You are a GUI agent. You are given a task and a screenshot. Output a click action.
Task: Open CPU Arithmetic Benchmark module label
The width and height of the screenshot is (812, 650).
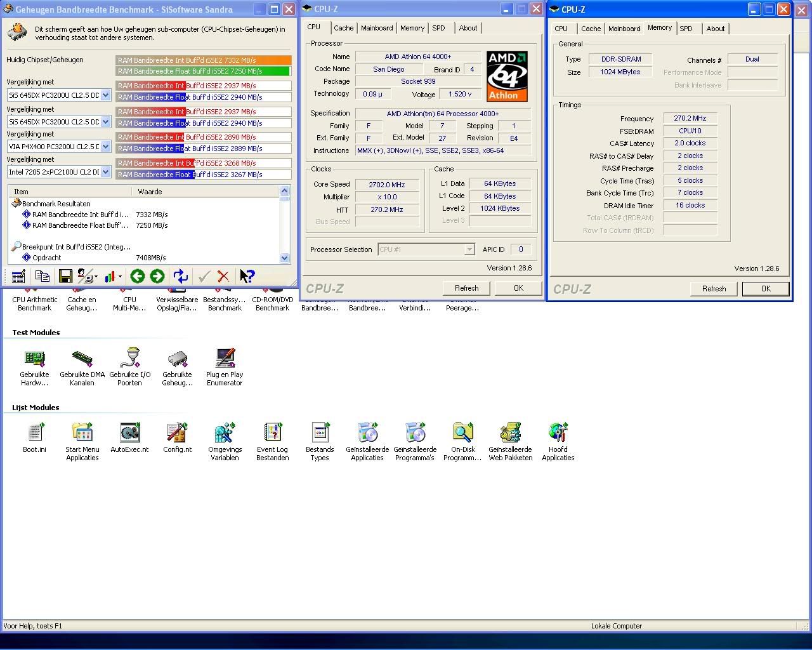point(34,304)
